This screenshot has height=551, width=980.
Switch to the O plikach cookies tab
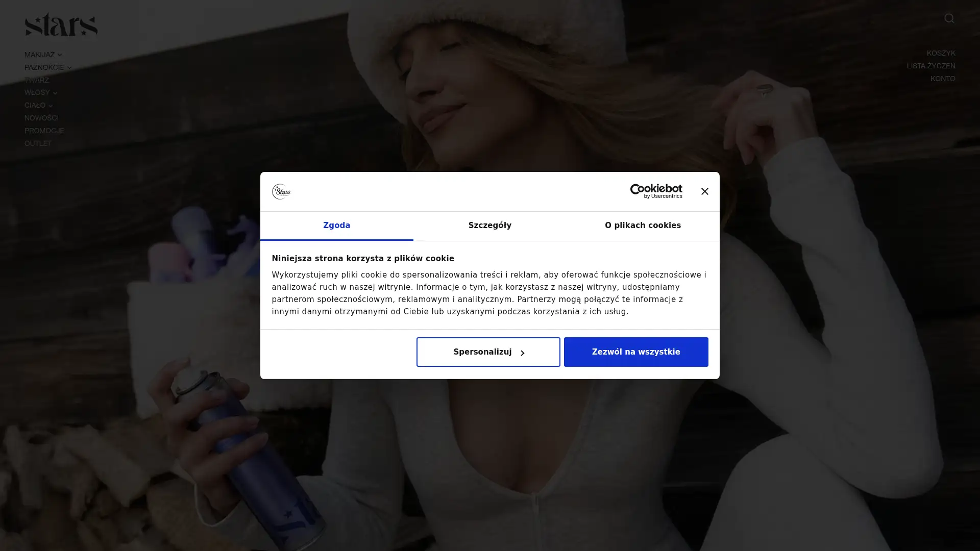tap(643, 226)
